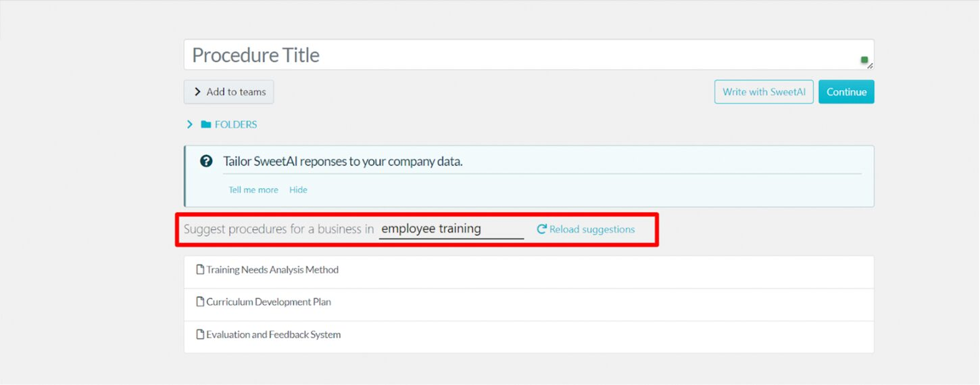Click the reload arrow icon

541,229
